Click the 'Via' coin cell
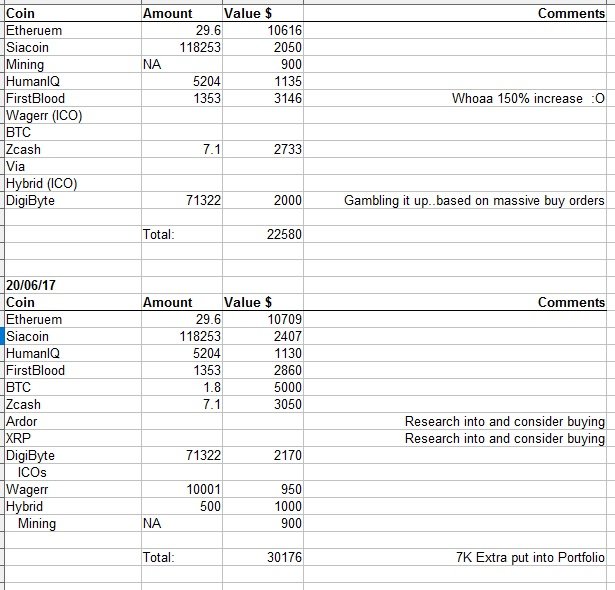 [16, 167]
